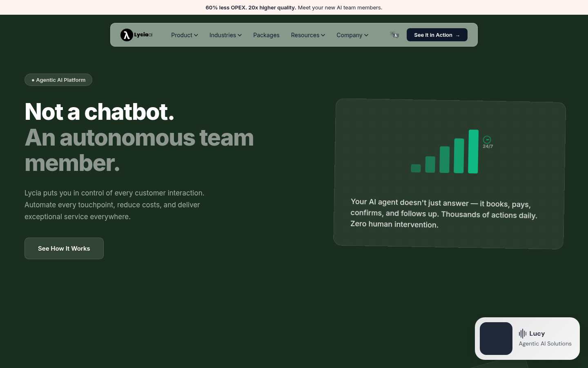Click the green bar chart graphic
Image resolution: width=588 pixels, height=368 pixels.
pos(445,152)
